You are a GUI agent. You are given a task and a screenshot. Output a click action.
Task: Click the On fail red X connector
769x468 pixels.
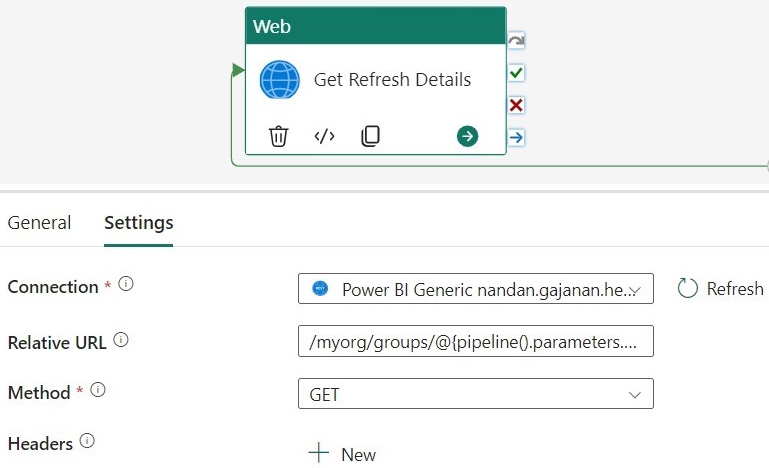pos(516,105)
